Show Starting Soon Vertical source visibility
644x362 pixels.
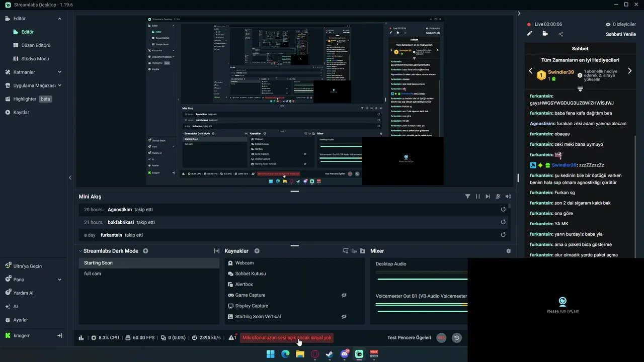point(344,317)
